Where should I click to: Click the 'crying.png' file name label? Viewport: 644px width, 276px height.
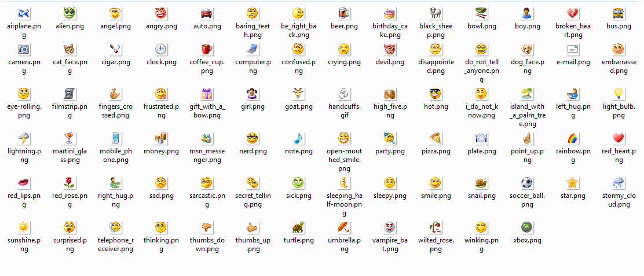pyautogui.click(x=344, y=62)
